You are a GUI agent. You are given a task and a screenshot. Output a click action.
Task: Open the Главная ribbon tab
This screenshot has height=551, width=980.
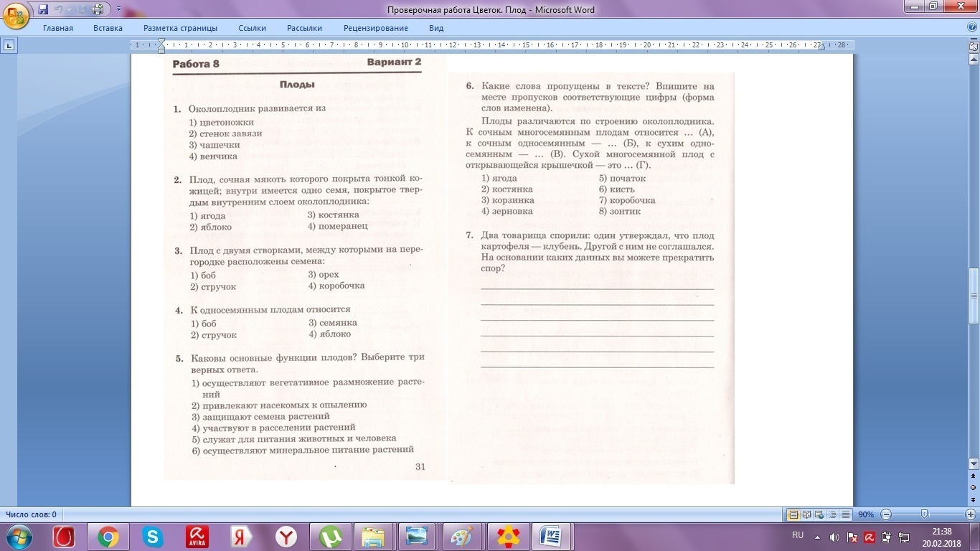click(58, 28)
